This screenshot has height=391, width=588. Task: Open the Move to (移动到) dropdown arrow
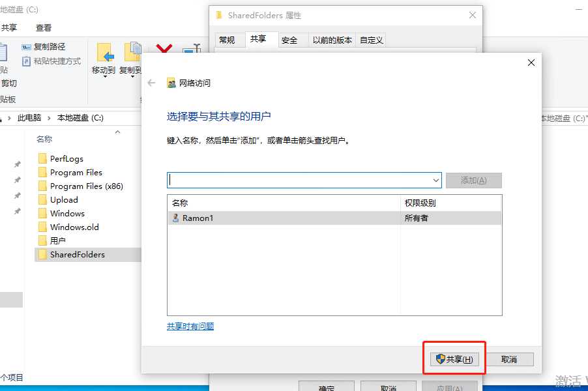tap(105, 77)
